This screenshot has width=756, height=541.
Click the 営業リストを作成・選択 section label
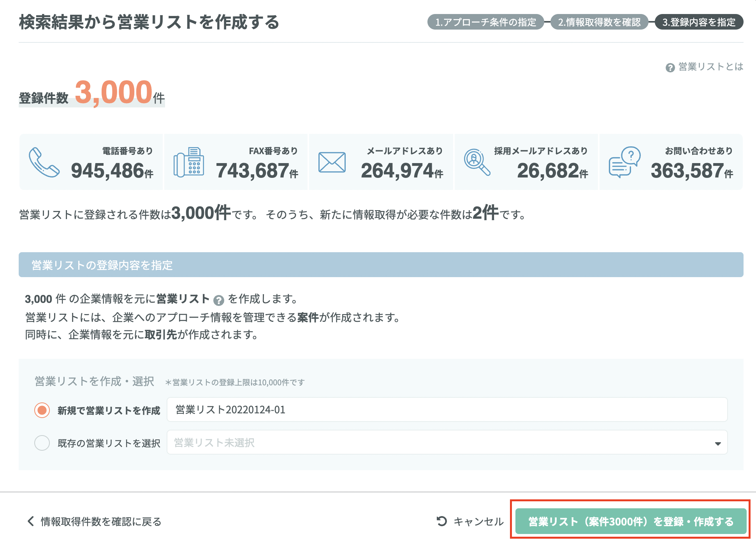(x=94, y=381)
